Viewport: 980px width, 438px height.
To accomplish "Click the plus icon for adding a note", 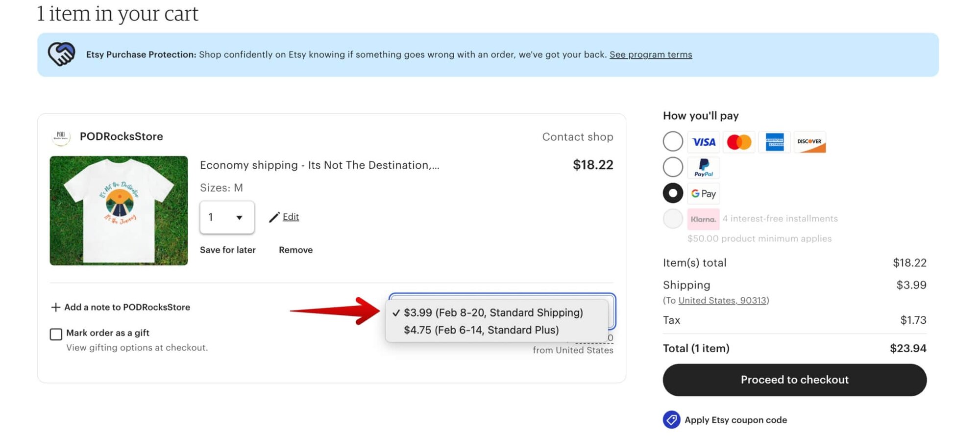I will point(56,307).
